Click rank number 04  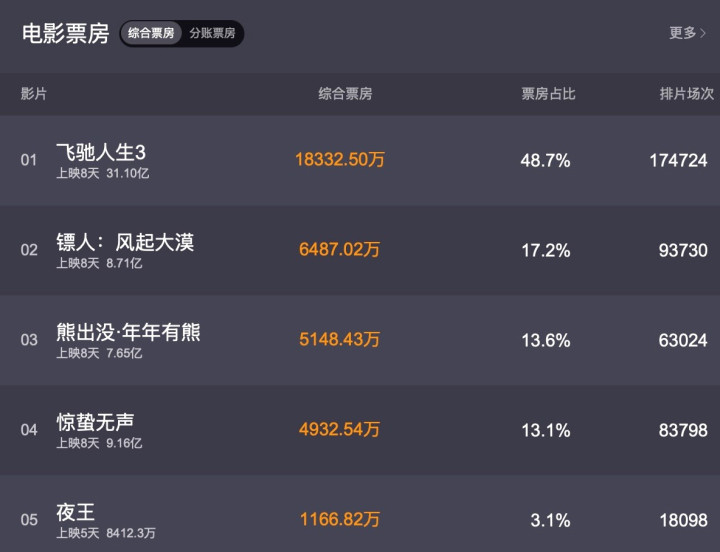coord(29,430)
